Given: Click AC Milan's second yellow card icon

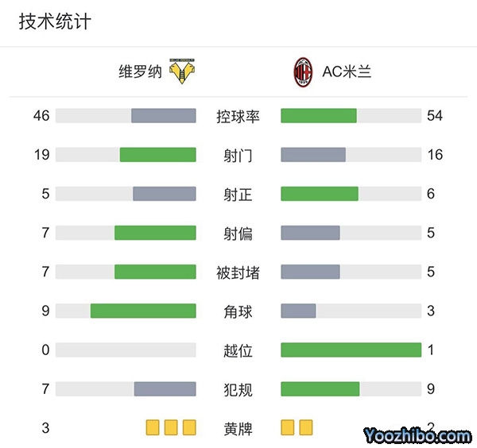Looking at the screenshot, I should pos(306,428).
